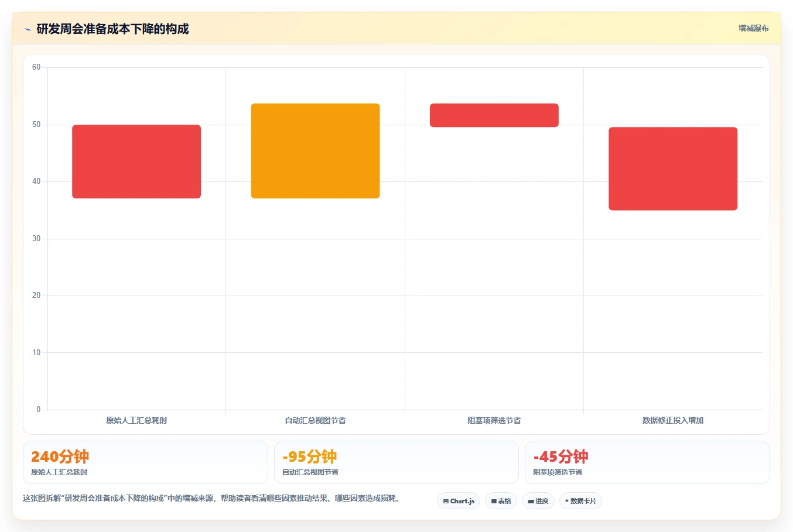Screen dimensions: 793x532
Task: Click the 自动汇总视图节省 caption under -95分钟
Action: (310, 472)
